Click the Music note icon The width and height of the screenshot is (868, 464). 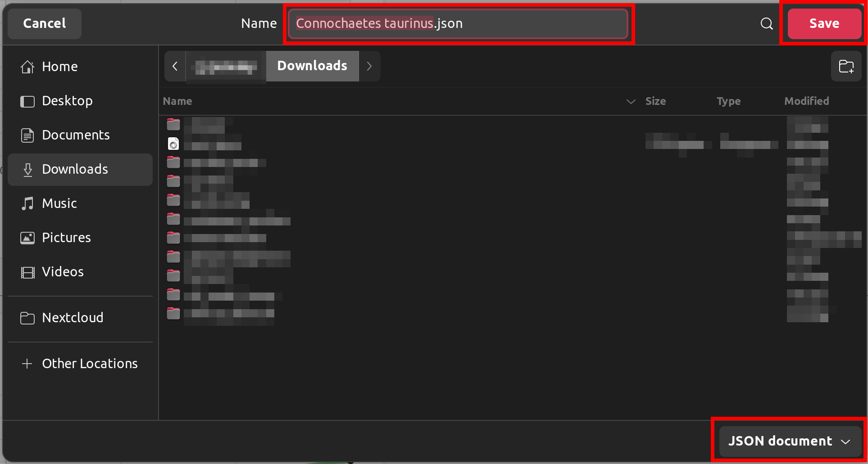click(27, 203)
